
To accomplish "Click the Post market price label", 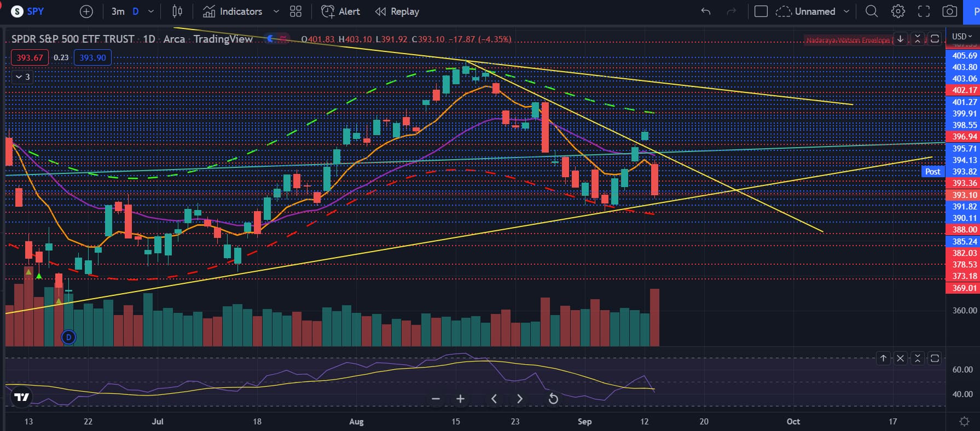I will pyautogui.click(x=932, y=171).
